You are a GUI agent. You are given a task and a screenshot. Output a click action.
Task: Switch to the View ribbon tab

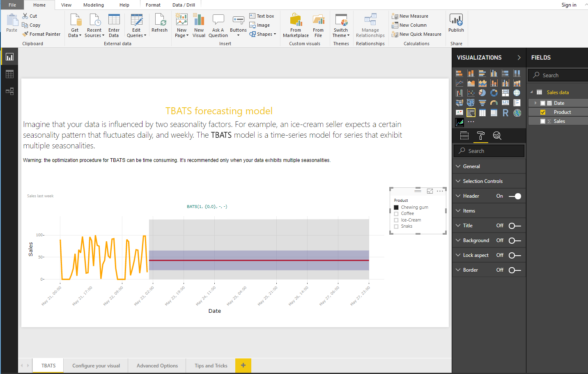66,5
